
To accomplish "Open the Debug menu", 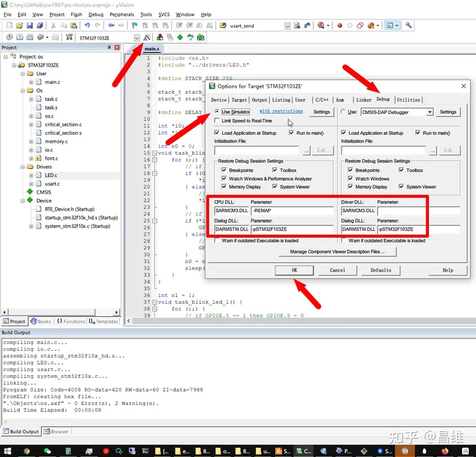I will [x=96, y=15].
